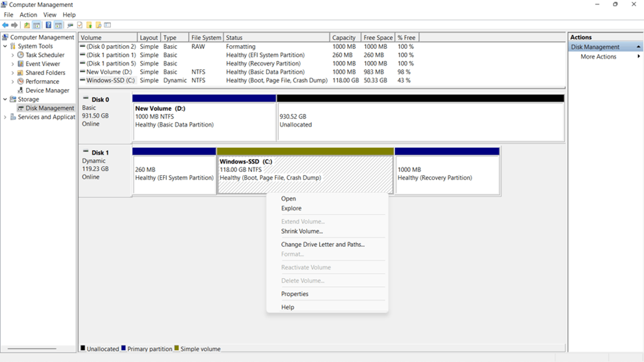
Task: Choose Shrink Volume from context menu
Action: point(302,231)
